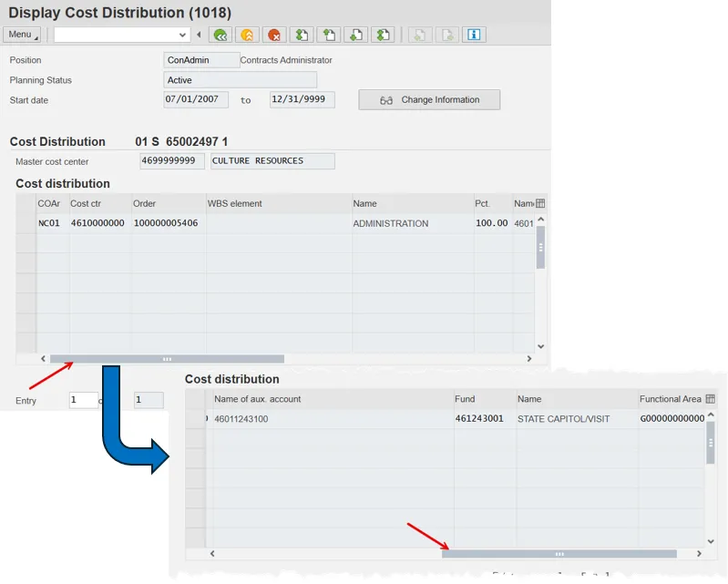Viewport: 728px width, 584px height.
Task: Click the Master cost center number field
Action: pos(172,161)
